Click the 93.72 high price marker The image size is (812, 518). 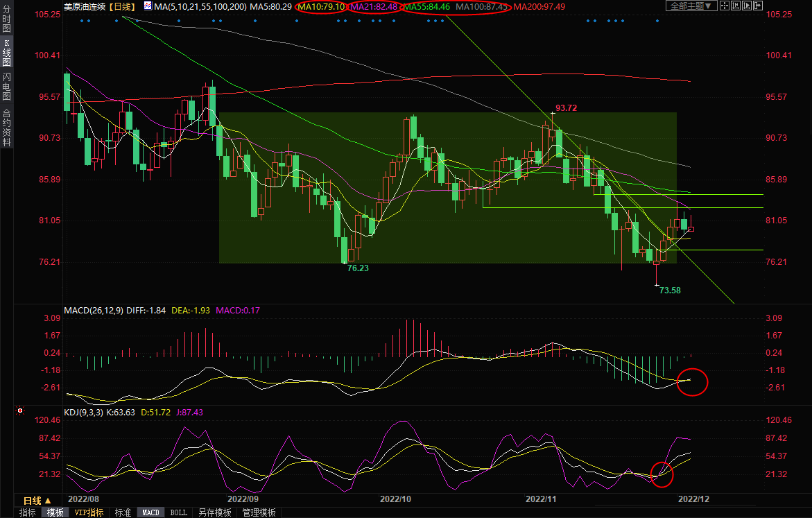tap(565, 108)
